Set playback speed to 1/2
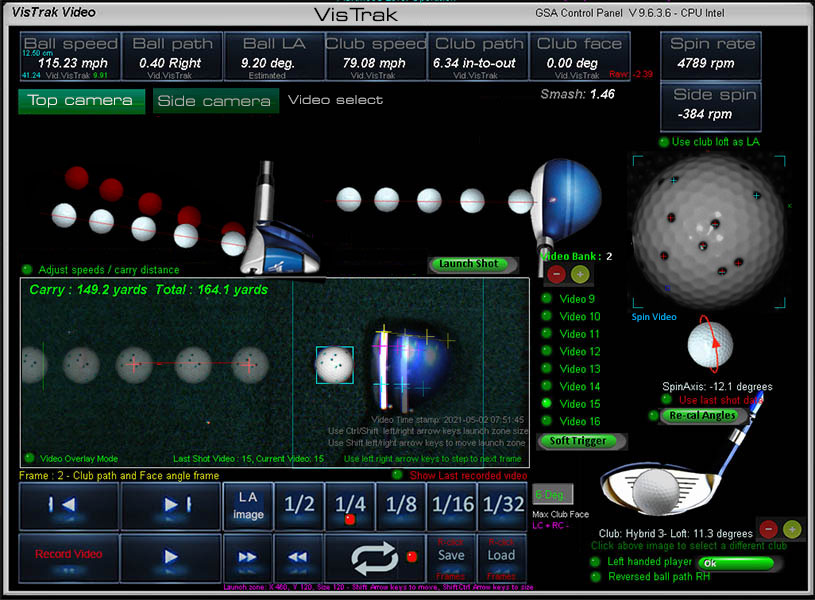Viewport: 815px width, 600px height. (x=299, y=506)
